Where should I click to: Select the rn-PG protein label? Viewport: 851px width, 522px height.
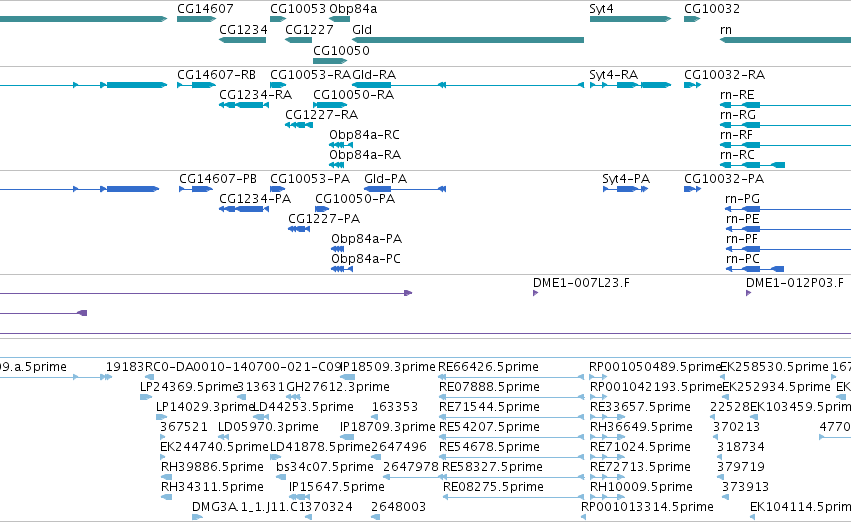tap(742, 199)
